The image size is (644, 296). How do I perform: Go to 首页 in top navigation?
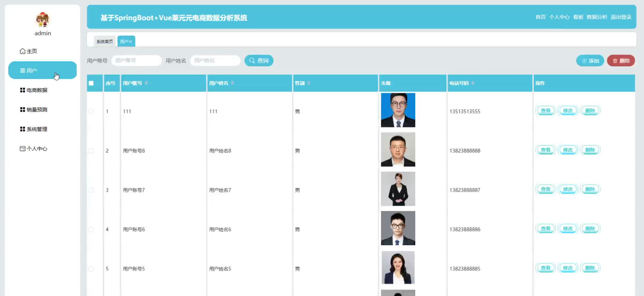(540, 17)
